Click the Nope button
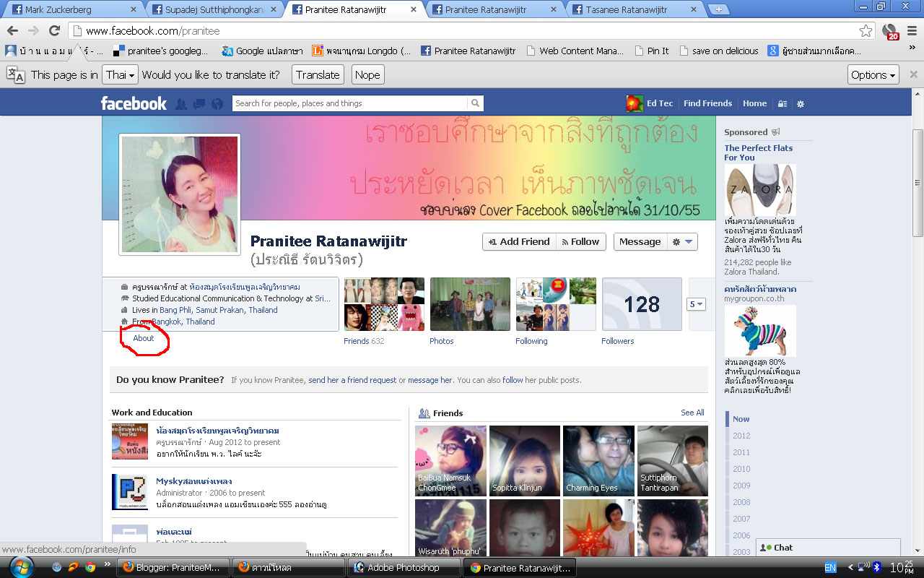This screenshot has height=578, width=924. pos(367,74)
